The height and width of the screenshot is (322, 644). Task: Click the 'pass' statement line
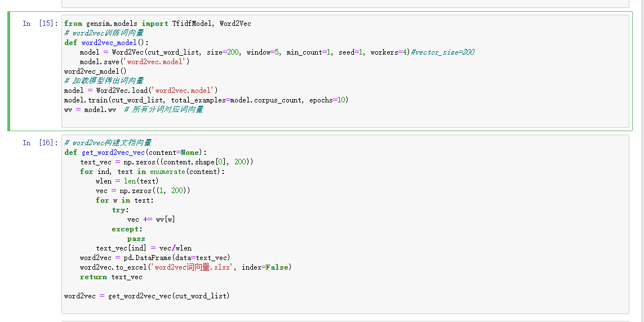coord(136,239)
